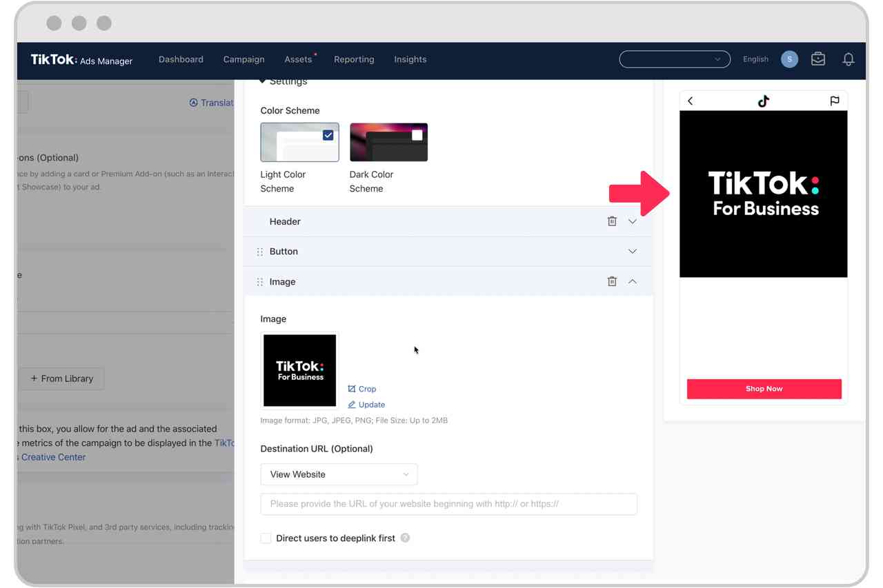Click the preview TikTok For Business image
Image resolution: width=883 pixels, height=588 pixels.
pyautogui.click(x=763, y=194)
